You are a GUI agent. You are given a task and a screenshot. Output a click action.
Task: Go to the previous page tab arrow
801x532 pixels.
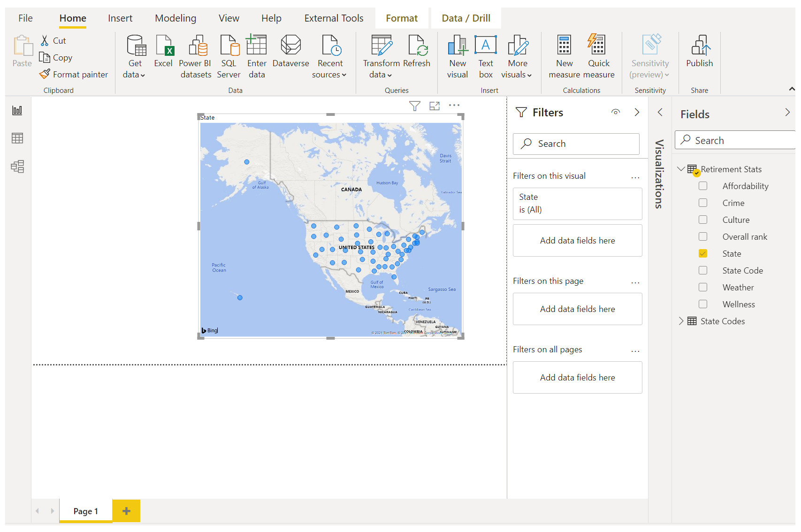pos(38,511)
